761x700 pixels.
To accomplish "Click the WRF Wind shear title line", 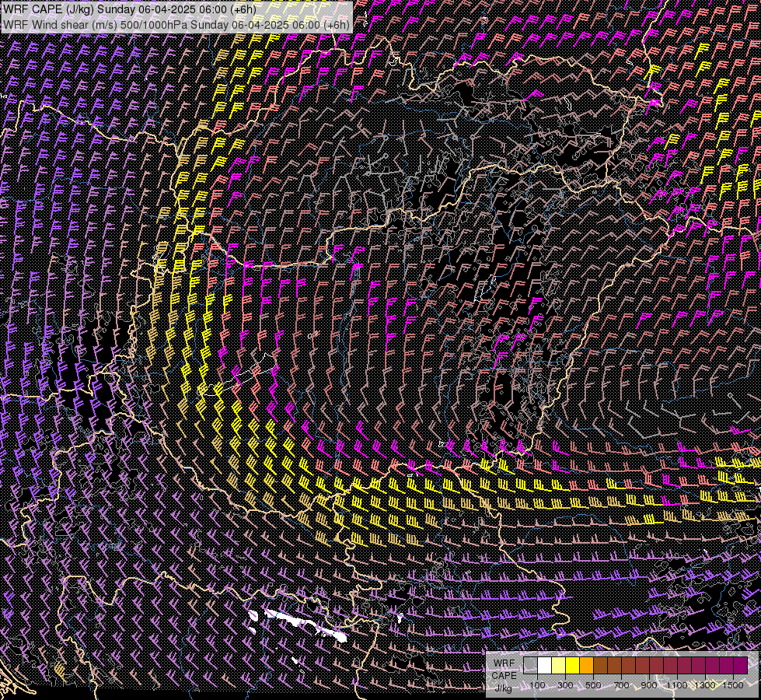I will 176,25.
